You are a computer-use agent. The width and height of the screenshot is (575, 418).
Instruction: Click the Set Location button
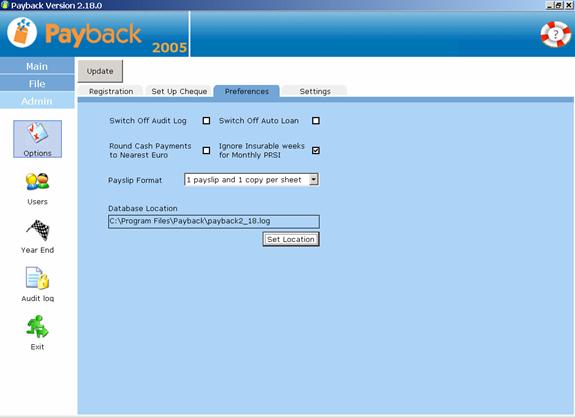(291, 239)
